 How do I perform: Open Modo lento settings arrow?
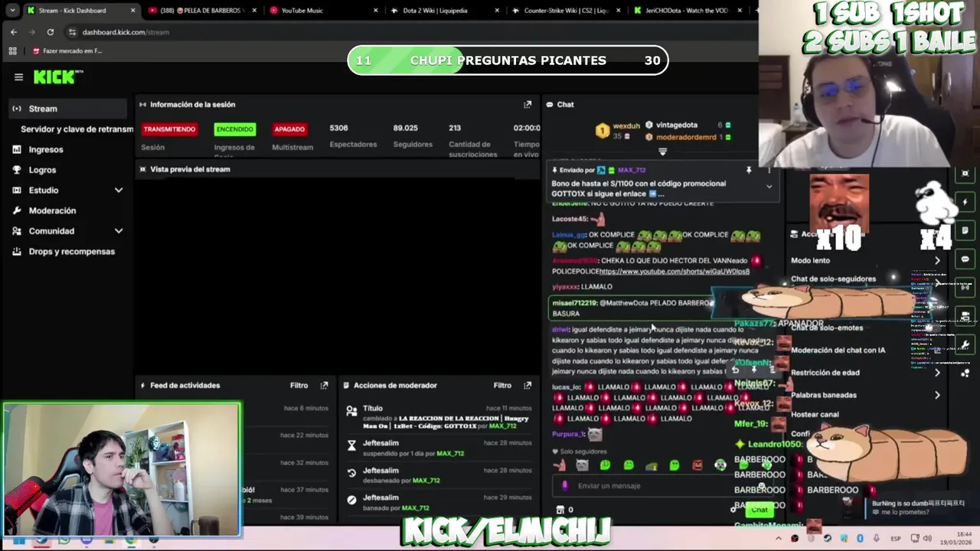tap(937, 260)
